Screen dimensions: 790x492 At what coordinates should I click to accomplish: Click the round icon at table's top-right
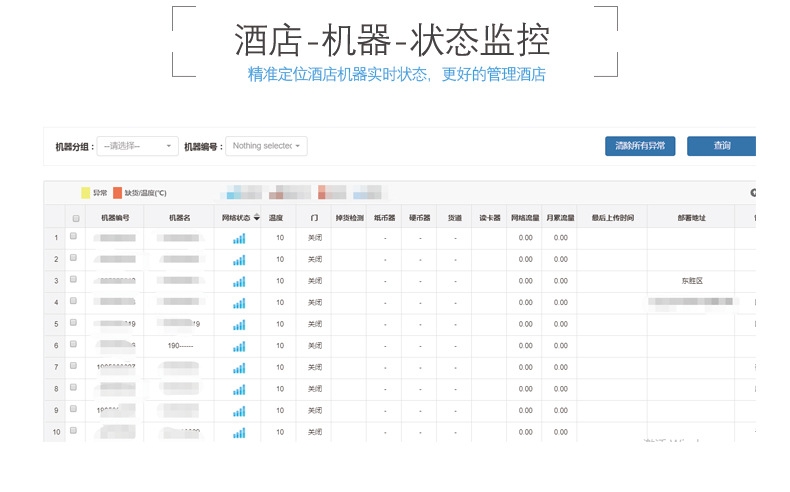[x=752, y=193]
